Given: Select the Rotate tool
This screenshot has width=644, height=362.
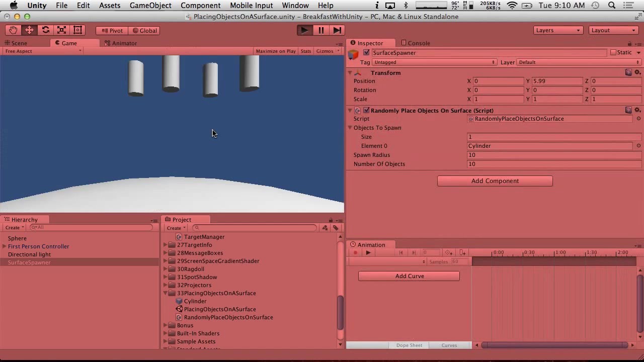Looking at the screenshot, I should click(45, 30).
